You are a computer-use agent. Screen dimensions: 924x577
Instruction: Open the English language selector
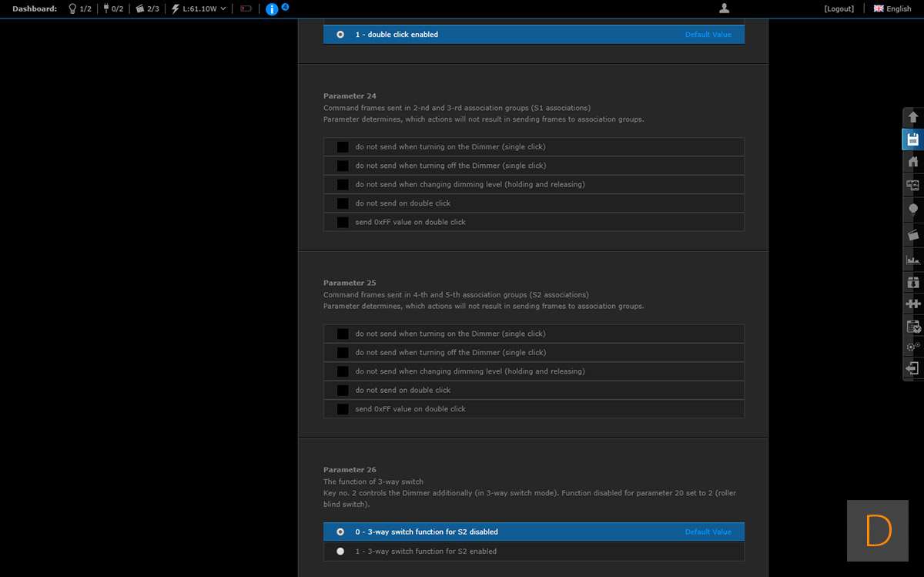892,9
